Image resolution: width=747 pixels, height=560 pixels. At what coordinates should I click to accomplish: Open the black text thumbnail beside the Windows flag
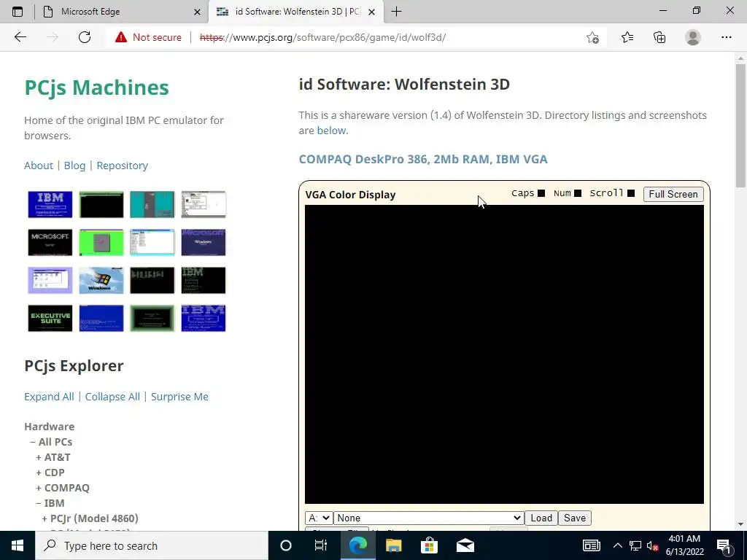152,281
